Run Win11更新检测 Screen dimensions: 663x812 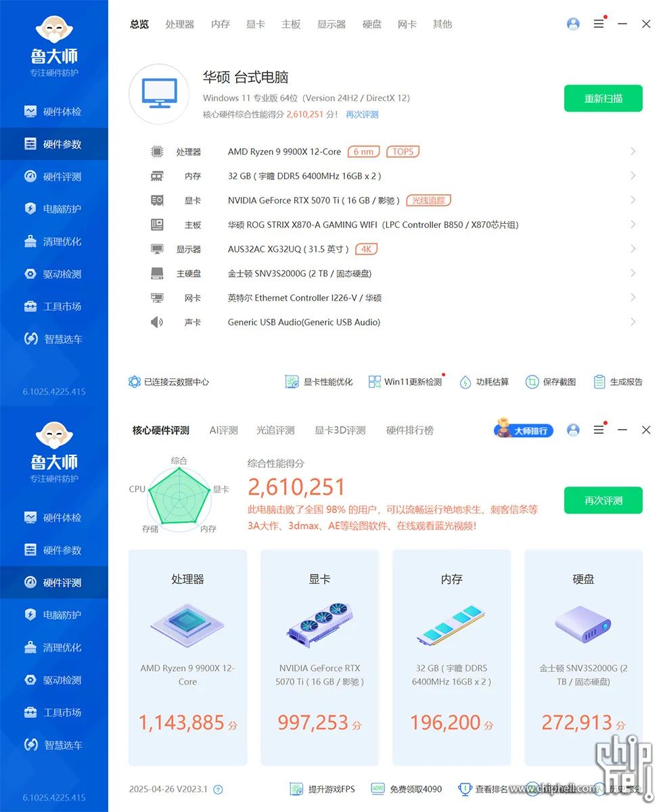(405, 382)
